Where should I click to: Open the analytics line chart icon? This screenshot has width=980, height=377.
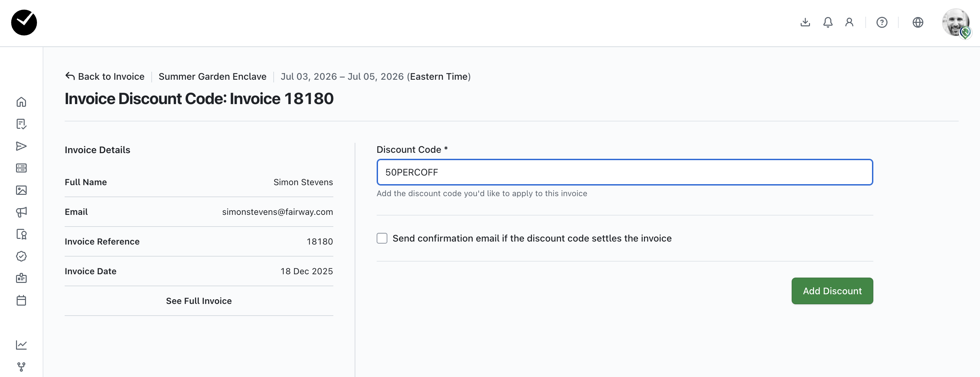(21, 345)
